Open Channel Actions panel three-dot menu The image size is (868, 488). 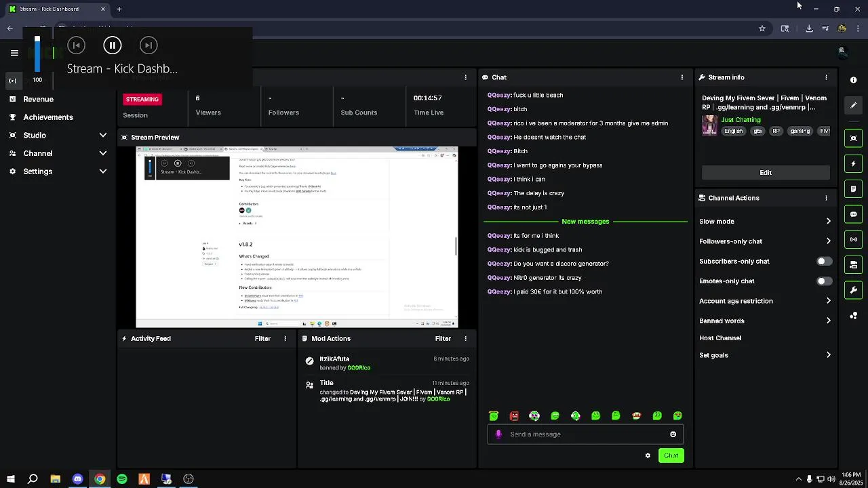(826, 198)
